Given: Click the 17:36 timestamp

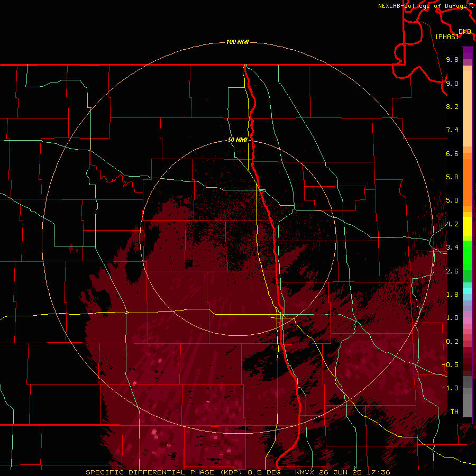Looking at the screenshot, I should (378, 472).
